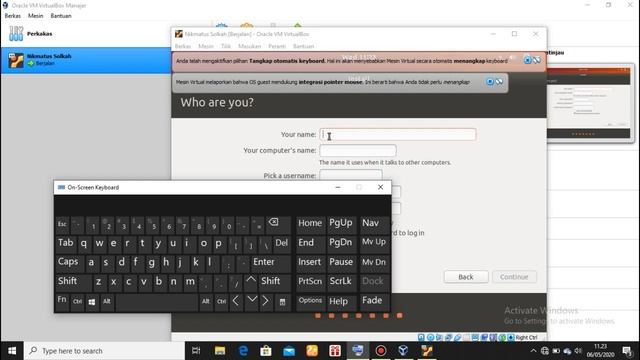The width and height of the screenshot is (640, 360).
Task: Click the up arrow key on On-Screen Keyboard
Action: click(251, 282)
